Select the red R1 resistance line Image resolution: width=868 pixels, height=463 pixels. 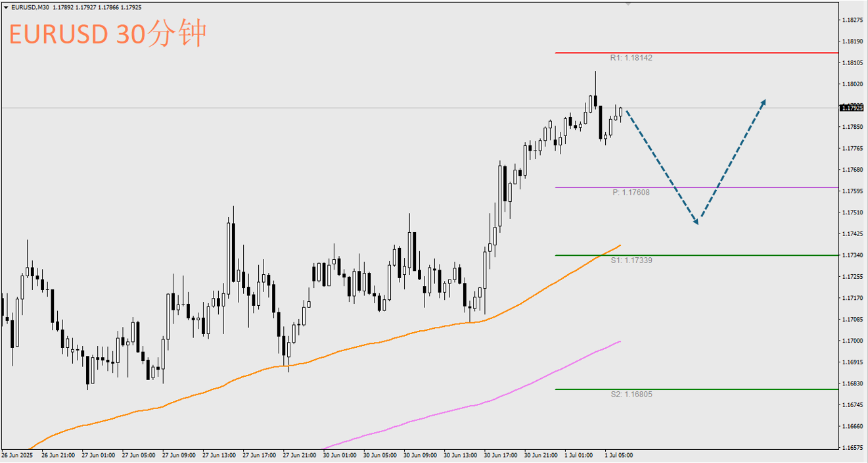[723, 53]
